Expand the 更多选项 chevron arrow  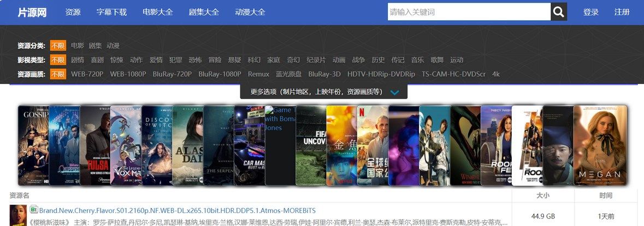pyautogui.click(x=394, y=93)
